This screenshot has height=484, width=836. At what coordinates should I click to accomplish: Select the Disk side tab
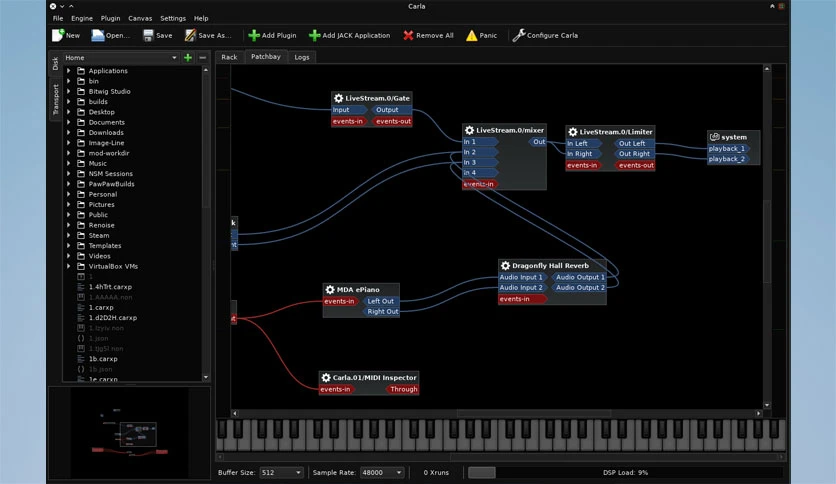55,64
